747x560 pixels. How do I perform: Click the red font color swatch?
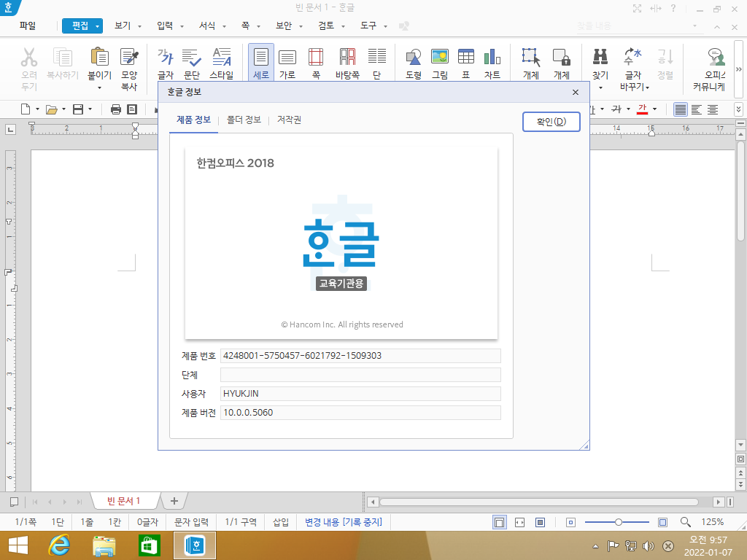pyautogui.click(x=642, y=109)
